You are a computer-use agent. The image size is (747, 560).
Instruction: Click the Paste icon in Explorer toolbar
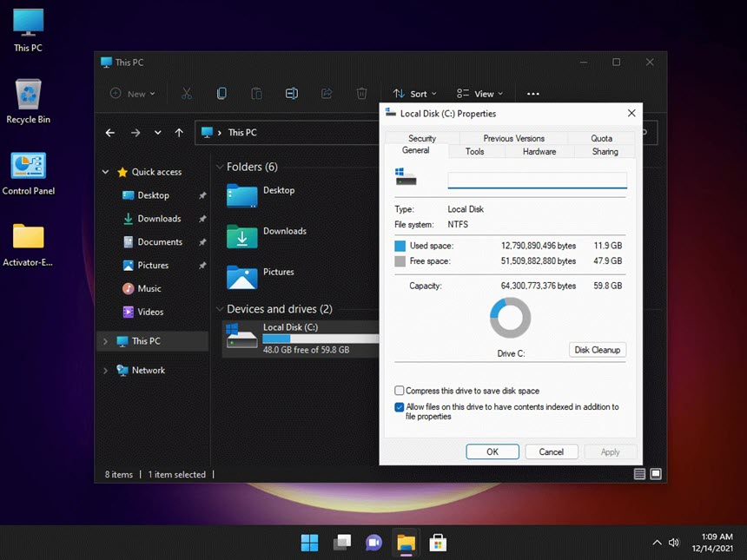point(256,94)
